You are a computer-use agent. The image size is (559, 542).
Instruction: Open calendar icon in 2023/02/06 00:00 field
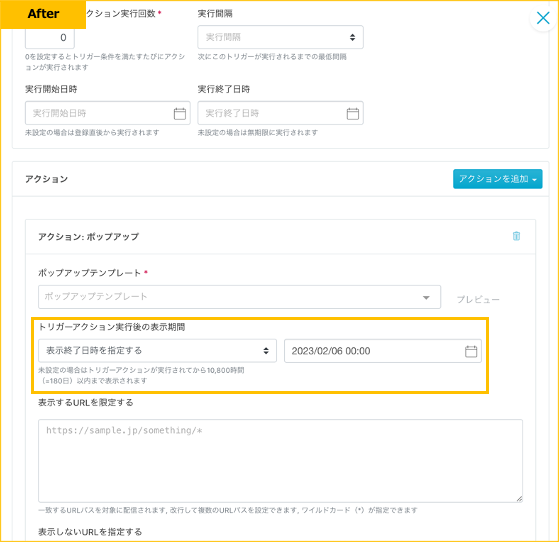point(471,351)
